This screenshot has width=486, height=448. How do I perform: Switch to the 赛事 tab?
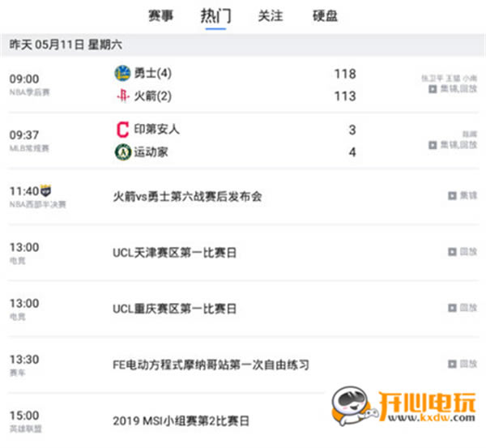160,15
